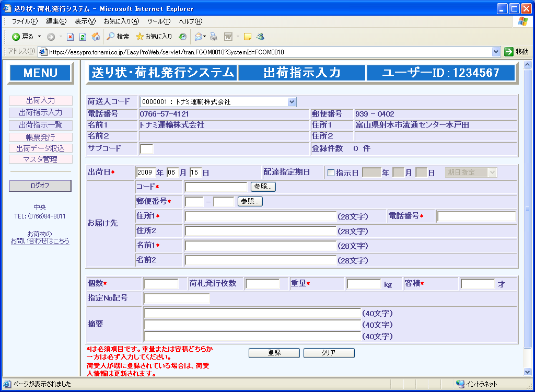Tick the 指示日 checkbox

[x=331, y=173]
